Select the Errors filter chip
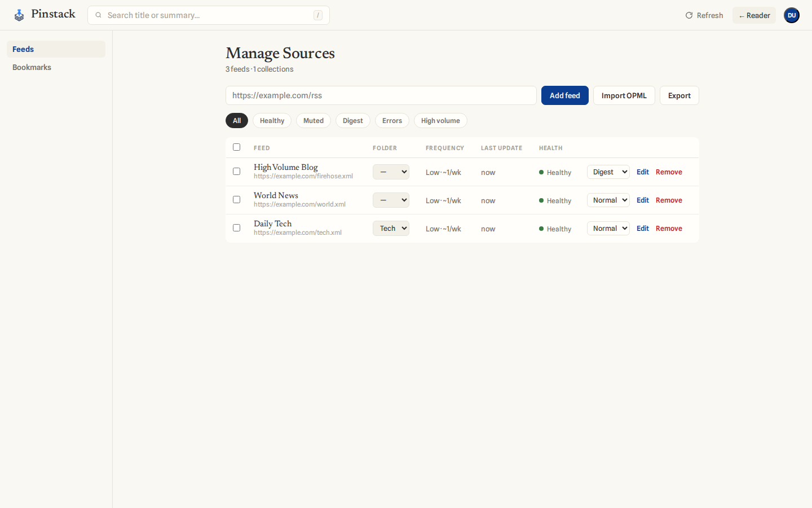The width and height of the screenshot is (812, 508). pos(392,121)
